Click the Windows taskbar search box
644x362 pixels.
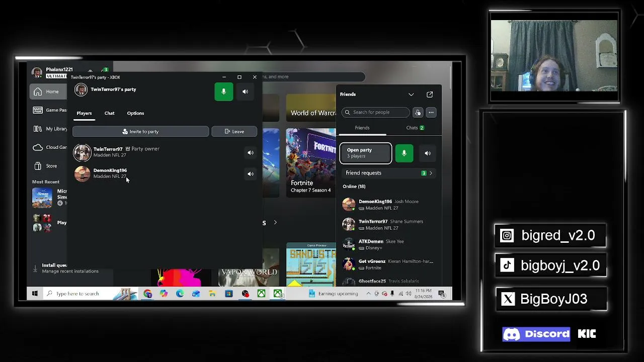point(91,294)
